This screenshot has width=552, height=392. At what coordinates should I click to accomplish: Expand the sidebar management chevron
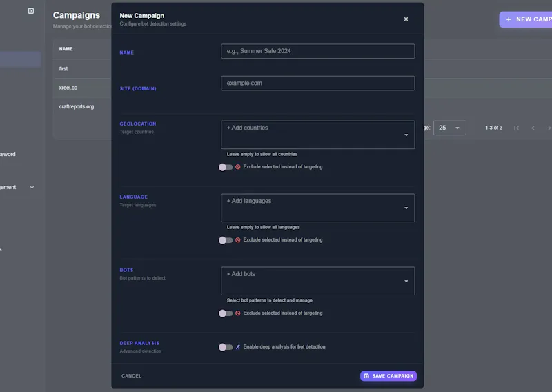(32, 187)
